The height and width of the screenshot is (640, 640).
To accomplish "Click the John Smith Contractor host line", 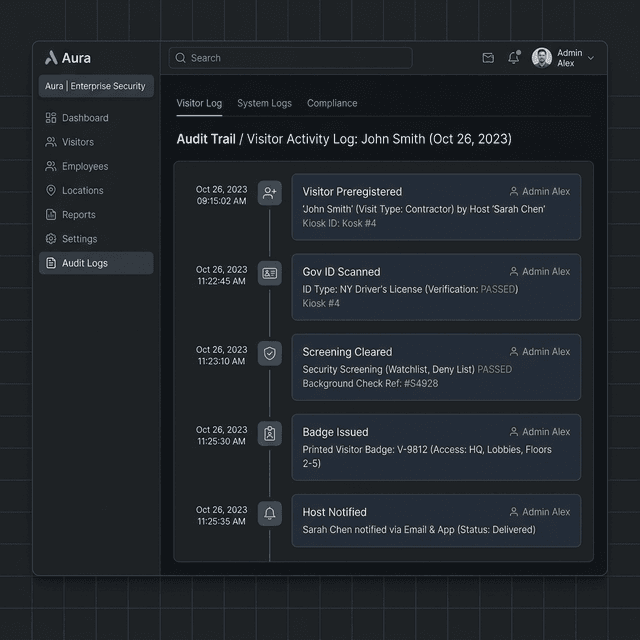I will [x=424, y=209].
